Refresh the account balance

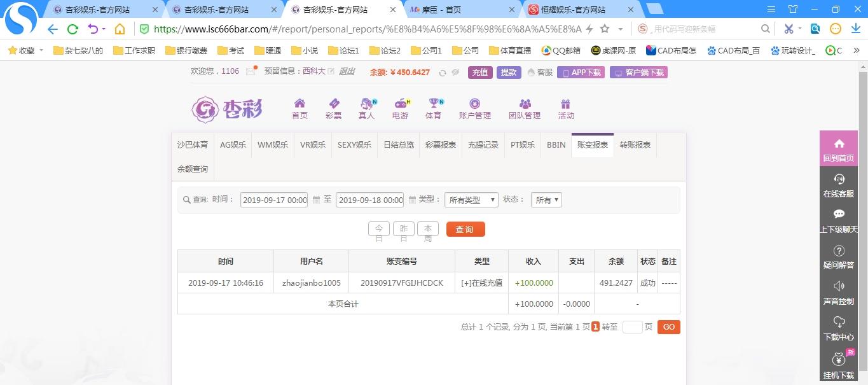443,73
